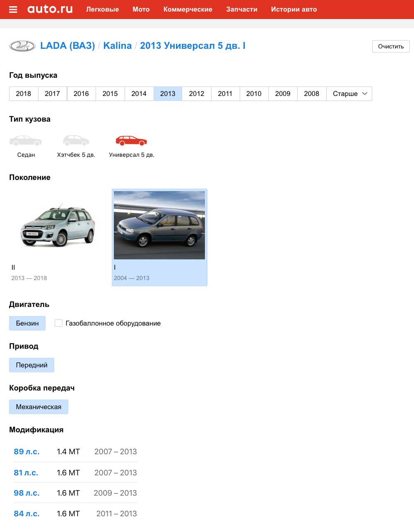The width and height of the screenshot is (414, 532).
Task: Select year 2009
Action: pyautogui.click(x=283, y=93)
